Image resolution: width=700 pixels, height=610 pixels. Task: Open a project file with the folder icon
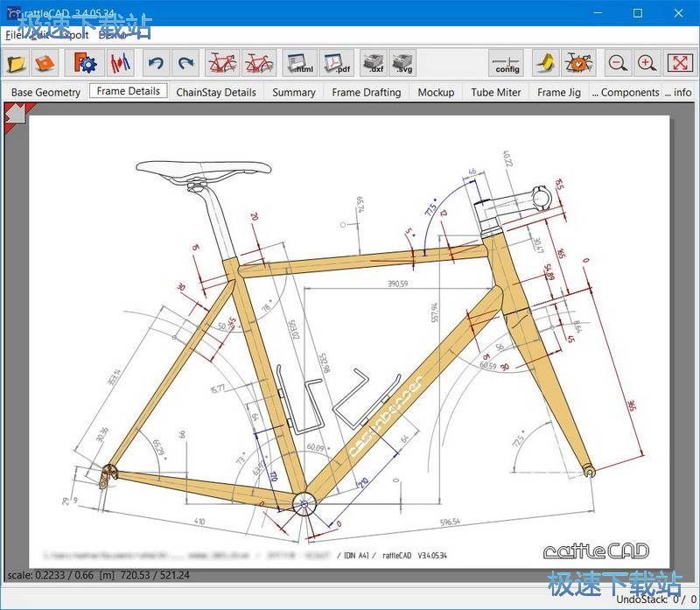17,63
